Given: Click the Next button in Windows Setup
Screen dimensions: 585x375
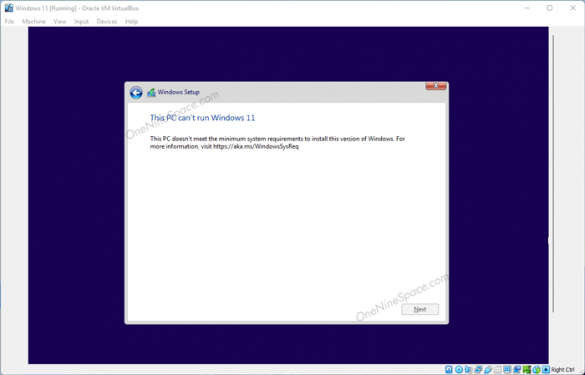Looking at the screenshot, I should (420, 309).
